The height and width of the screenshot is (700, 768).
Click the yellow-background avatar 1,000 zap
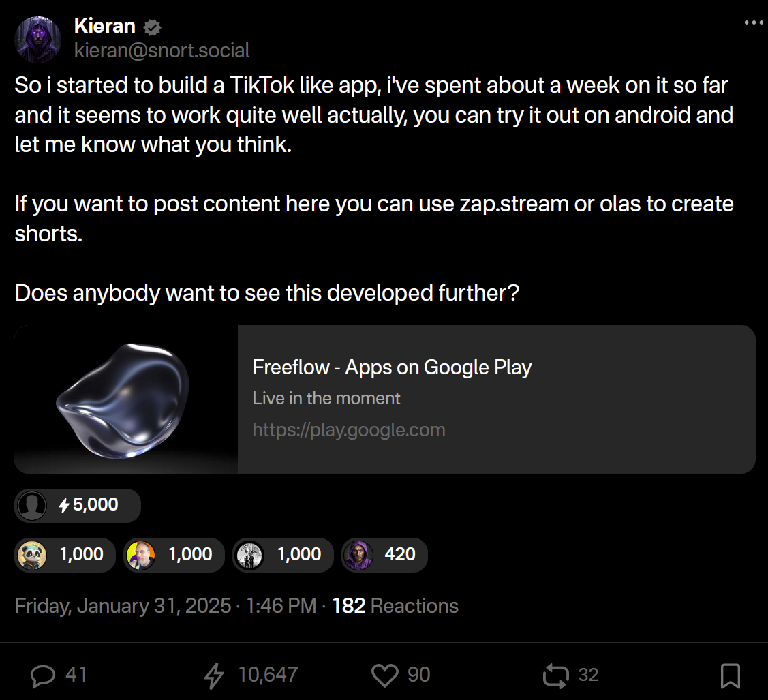point(174,555)
